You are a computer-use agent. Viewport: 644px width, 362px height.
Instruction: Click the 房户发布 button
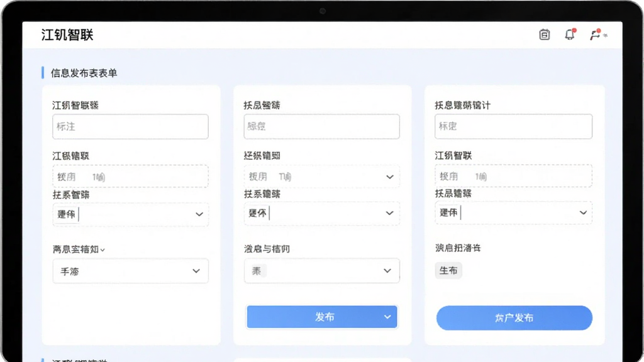pyautogui.click(x=514, y=317)
